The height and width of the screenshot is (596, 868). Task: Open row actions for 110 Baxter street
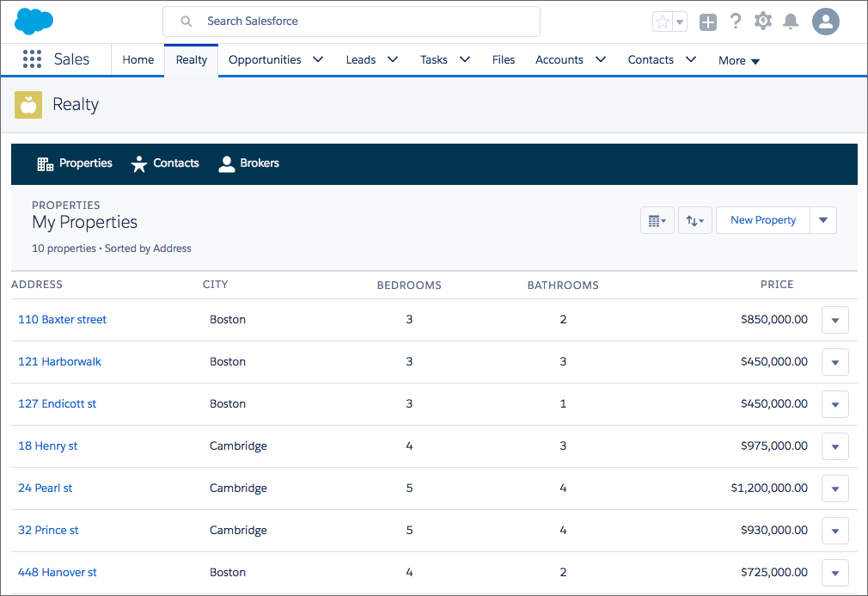coord(835,320)
